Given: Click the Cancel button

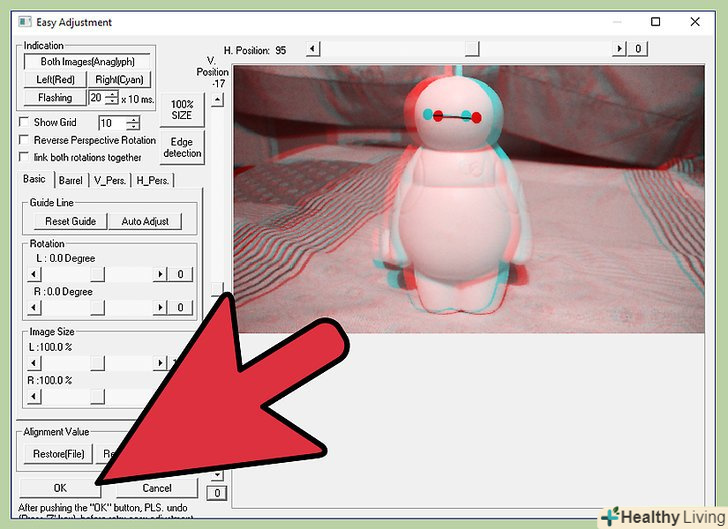Looking at the screenshot, I should click(x=157, y=488).
